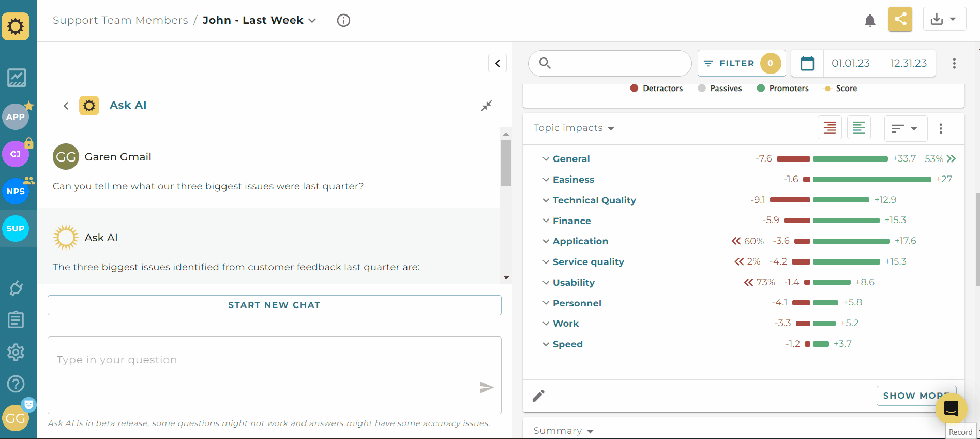Collapse the left panel with arrow button
The image size is (980, 439).
point(497,63)
